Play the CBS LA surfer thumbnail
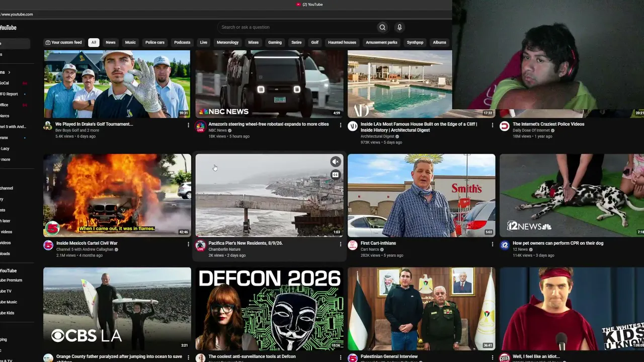 pos(117,309)
